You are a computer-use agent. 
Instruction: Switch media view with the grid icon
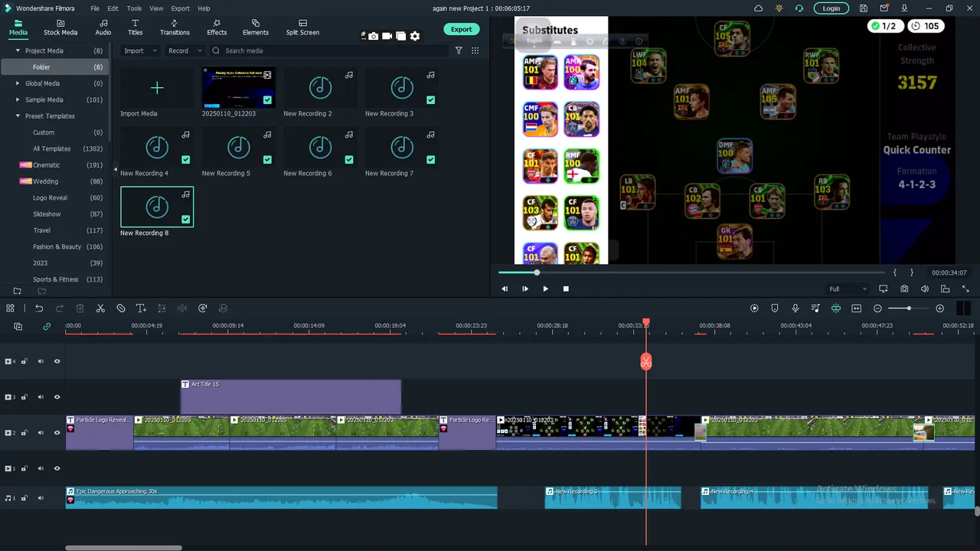pyautogui.click(x=475, y=51)
